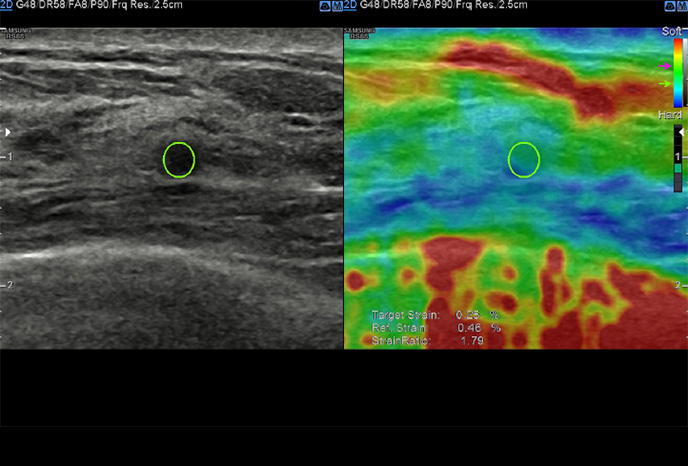Click the 2D mode icon on elastography panel

pyautogui.click(x=350, y=5)
